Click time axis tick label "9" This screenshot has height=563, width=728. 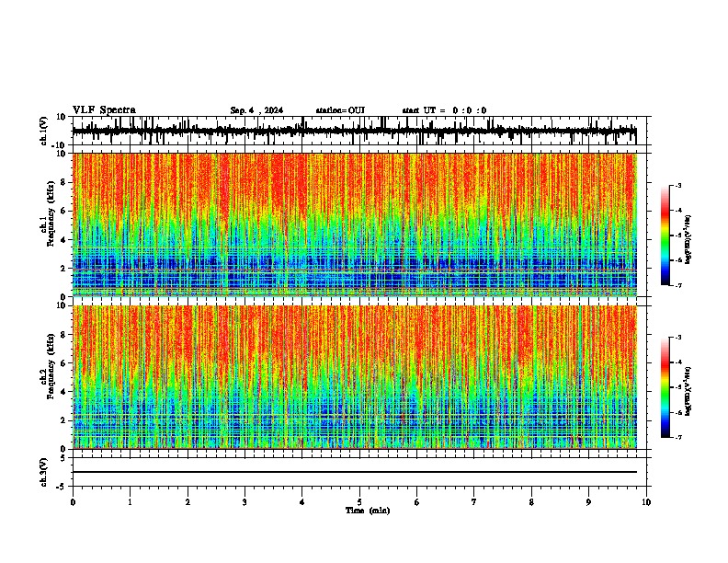(x=588, y=502)
